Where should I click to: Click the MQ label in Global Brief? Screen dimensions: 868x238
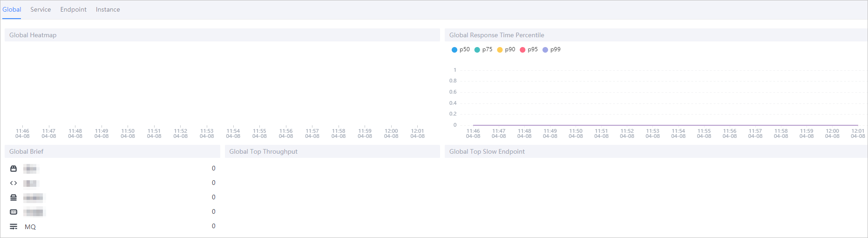tap(30, 227)
